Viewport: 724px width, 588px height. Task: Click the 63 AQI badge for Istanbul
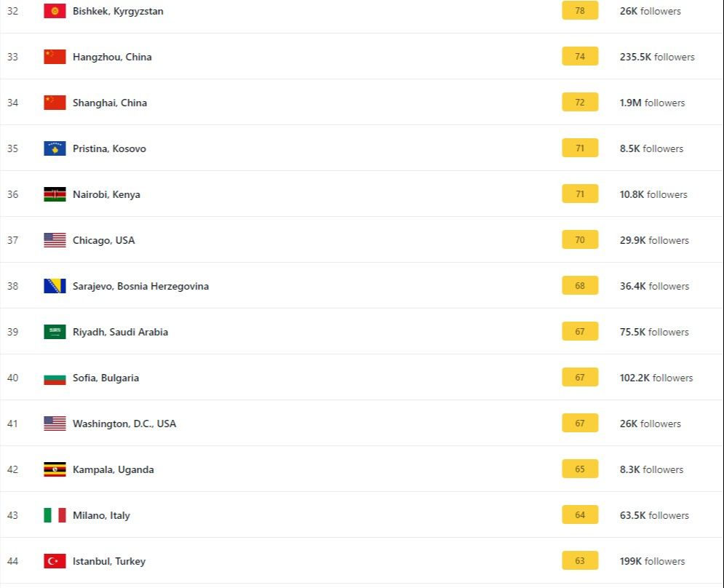coord(580,561)
